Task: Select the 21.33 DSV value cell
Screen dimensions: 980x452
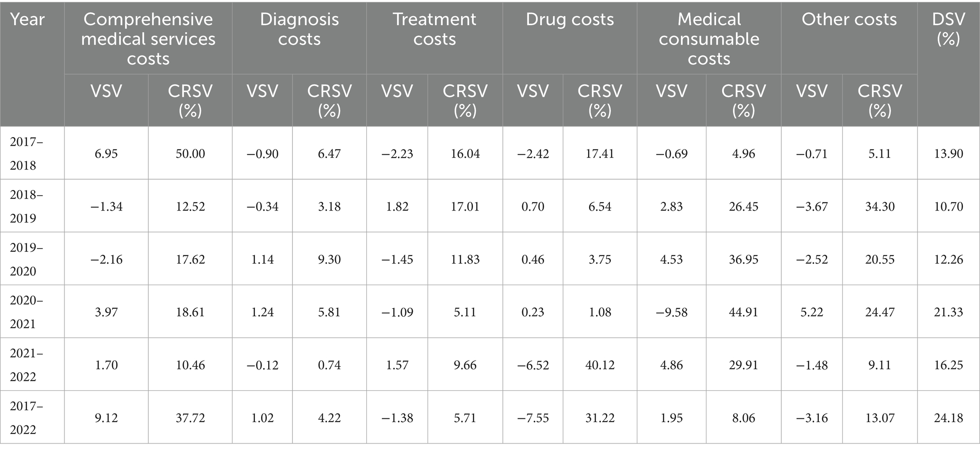Action: pos(948,312)
